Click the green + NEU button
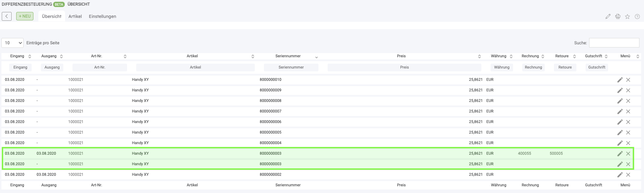The image size is (644, 193). pos(25,16)
